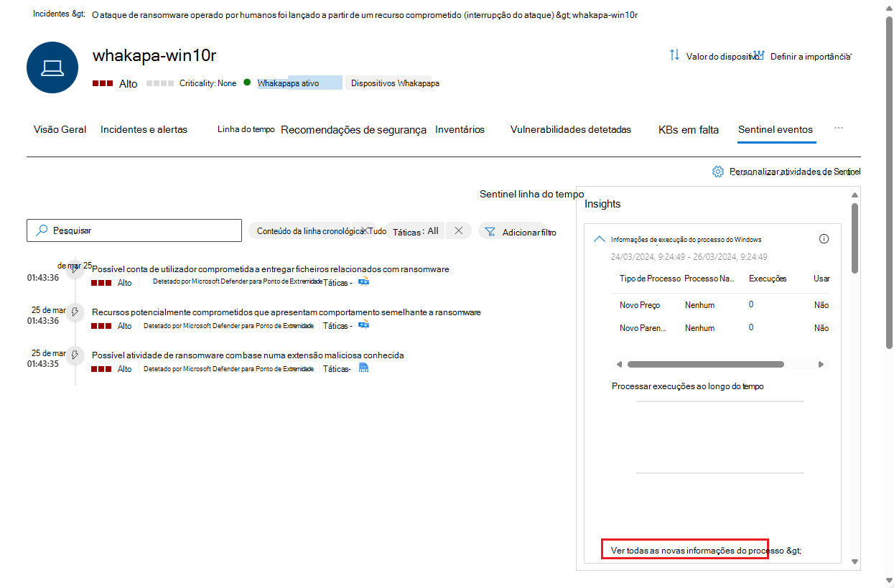Click the horizontal scrollbar thumb of the process table
Viewport: 894px width, 588px height.
click(x=706, y=365)
